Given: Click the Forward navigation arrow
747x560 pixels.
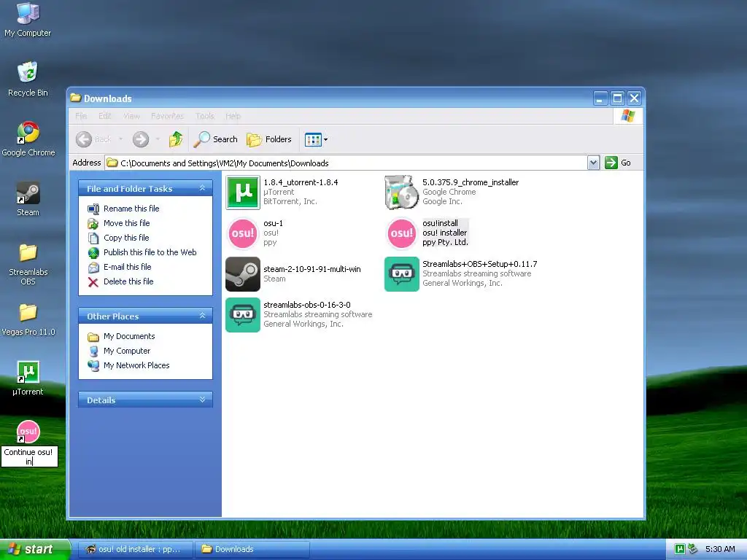Looking at the screenshot, I should click(x=141, y=139).
